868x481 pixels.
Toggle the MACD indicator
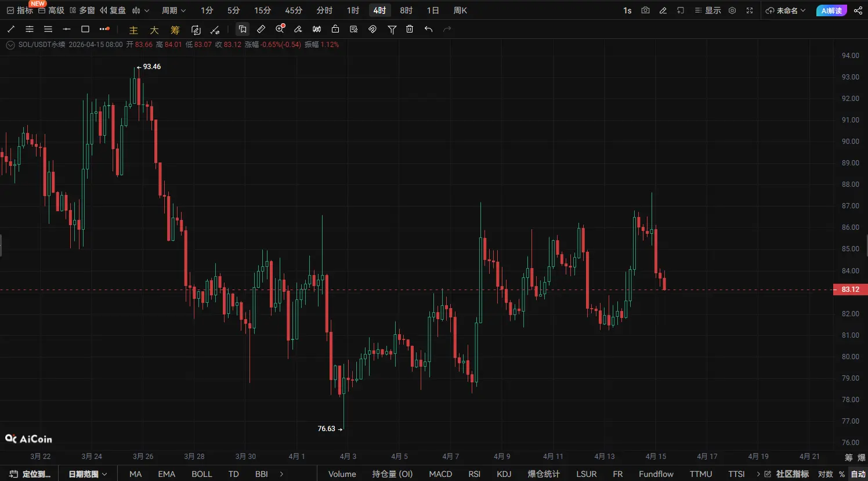(x=440, y=474)
